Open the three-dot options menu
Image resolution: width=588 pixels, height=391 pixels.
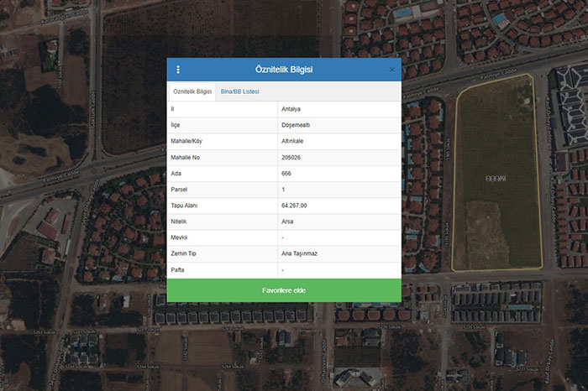(178, 70)
